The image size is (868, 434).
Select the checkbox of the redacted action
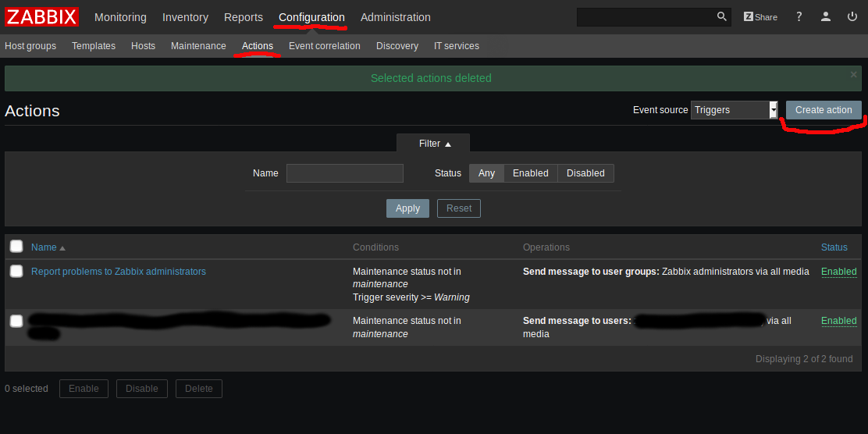click(16, 321)
